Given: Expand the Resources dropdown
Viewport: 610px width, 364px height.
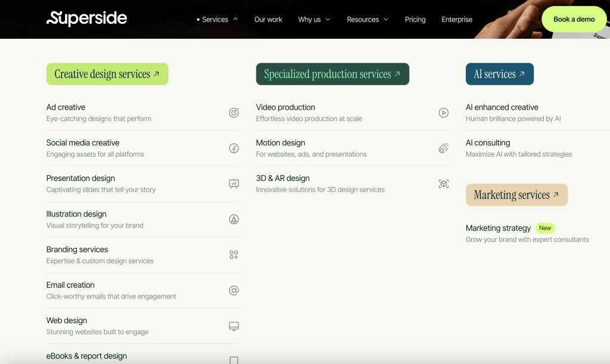Looking at the screenshot, I should point(367,20).
